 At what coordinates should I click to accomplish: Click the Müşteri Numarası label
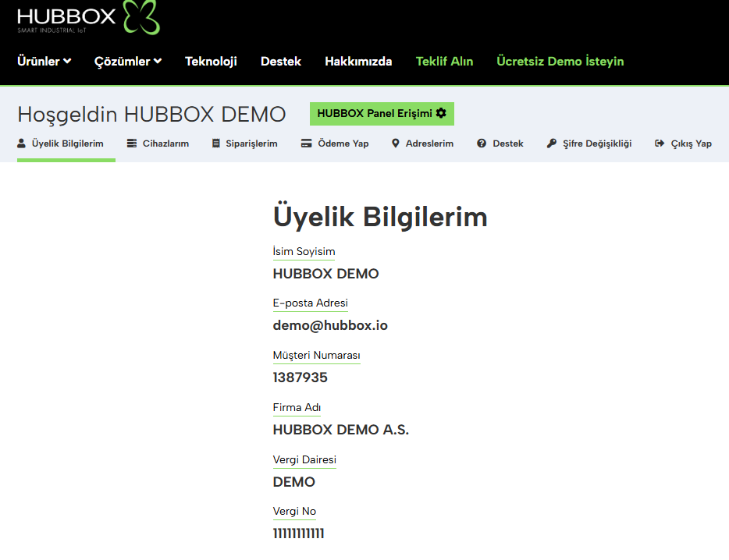pyautogui.click(x=317, y=355)
